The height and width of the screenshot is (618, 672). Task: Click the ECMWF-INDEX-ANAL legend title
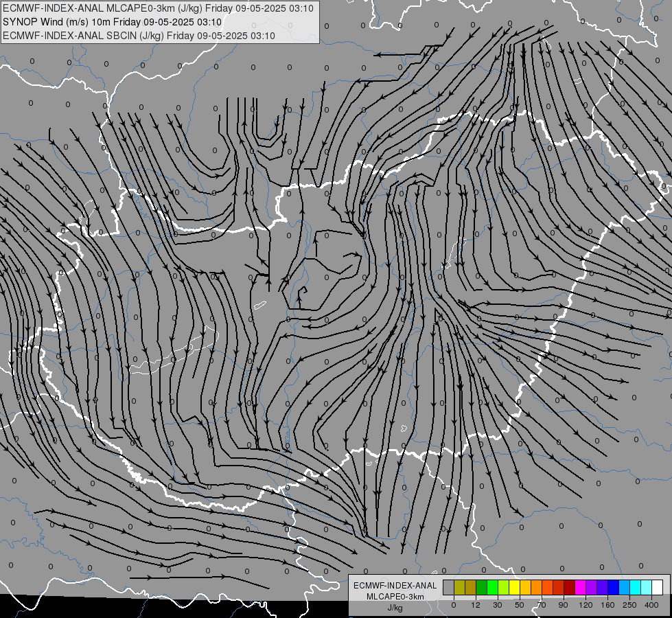395,586
